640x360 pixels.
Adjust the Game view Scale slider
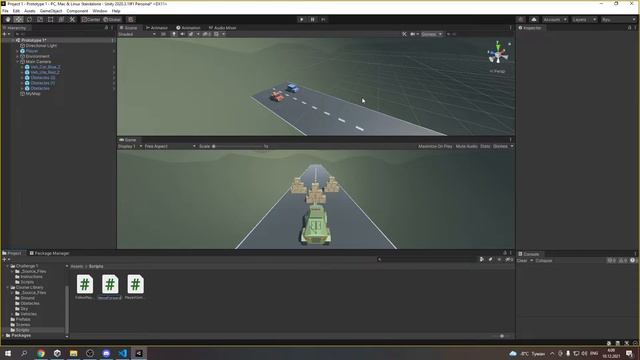pos(238,146)
